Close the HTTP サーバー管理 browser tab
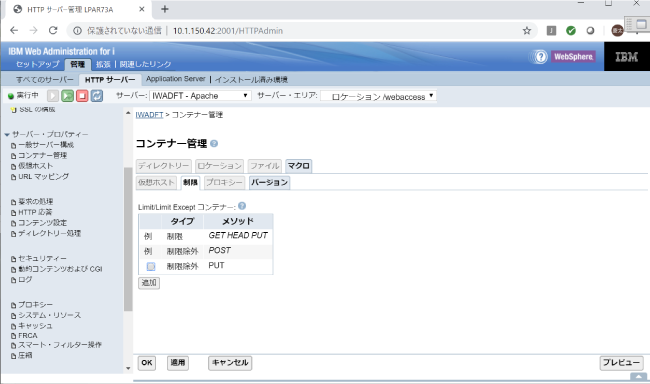 141,9
